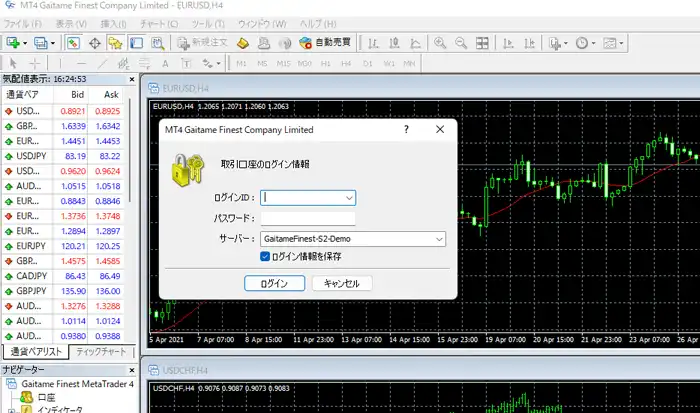This screenshot has height=413, width=700.
Task: Select the Fibonacci retracement tool
Action: 144,63
